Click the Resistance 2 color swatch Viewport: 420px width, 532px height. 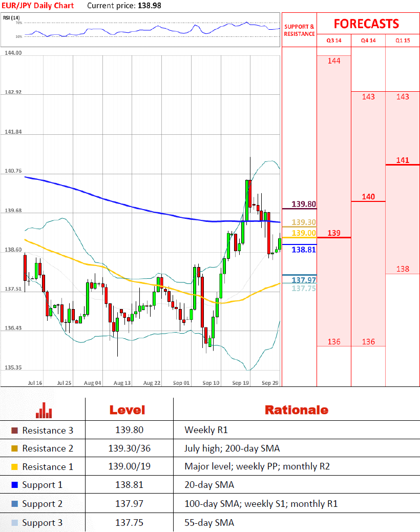click(x=14, y=448)
